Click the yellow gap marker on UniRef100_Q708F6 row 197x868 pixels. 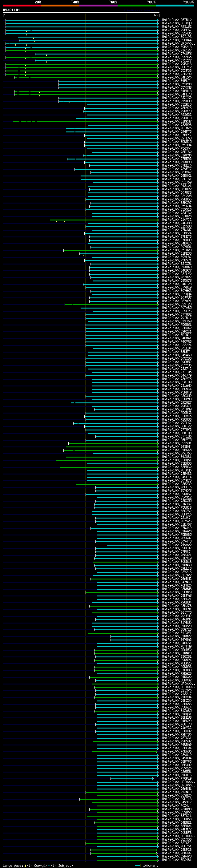[x=46, y=55]
